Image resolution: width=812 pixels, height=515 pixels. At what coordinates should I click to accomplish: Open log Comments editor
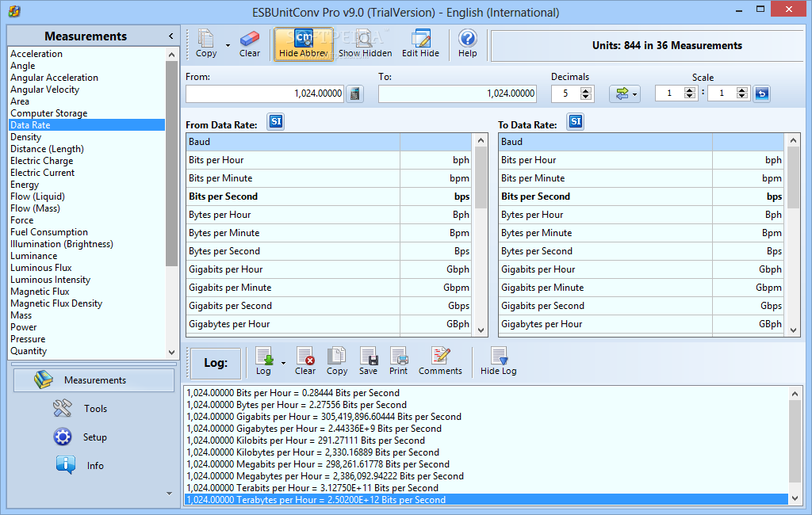(440, 361)
